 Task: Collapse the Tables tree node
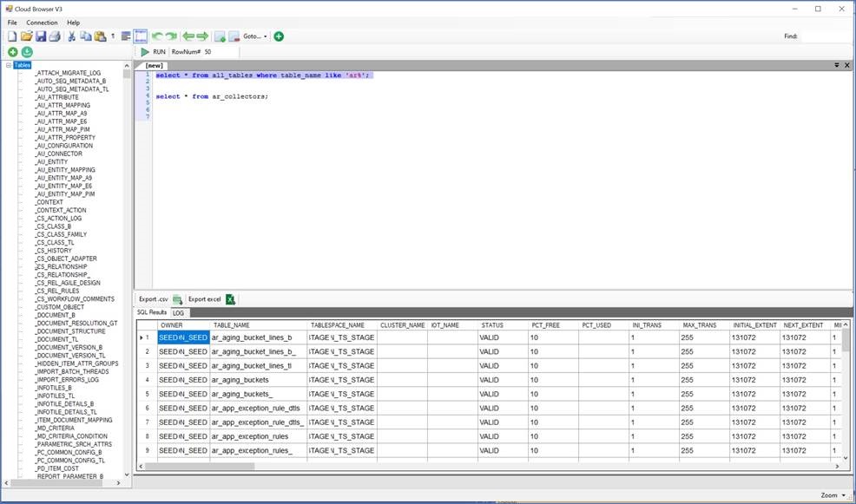click(9, 65)
